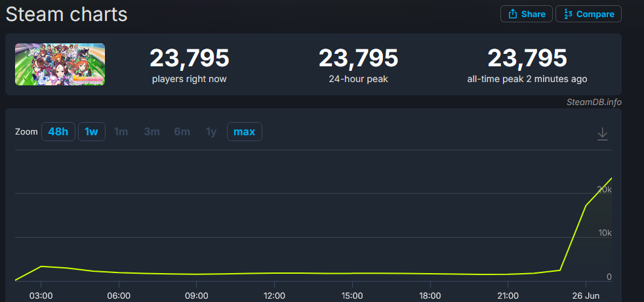The width and height of the screenshot is (644, 302).
Task: Click the 10k y-axis label
Action: point(605,233)
